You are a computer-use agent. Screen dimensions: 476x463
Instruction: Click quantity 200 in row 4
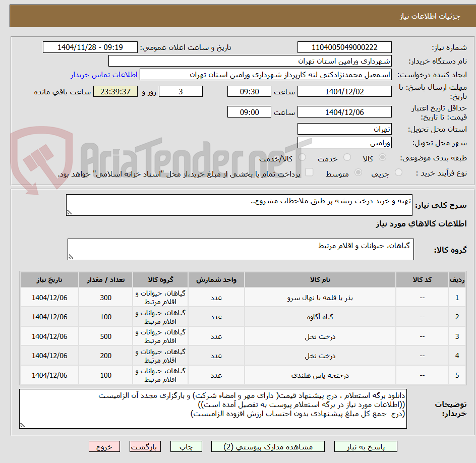[106, 356]
